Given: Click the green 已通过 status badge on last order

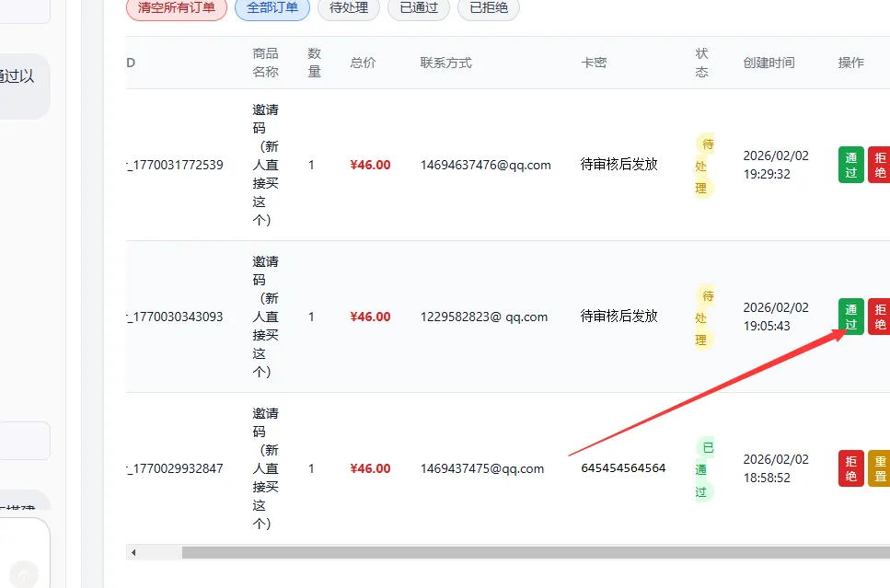Looking at the screenshot, I should tap(702, 468).
